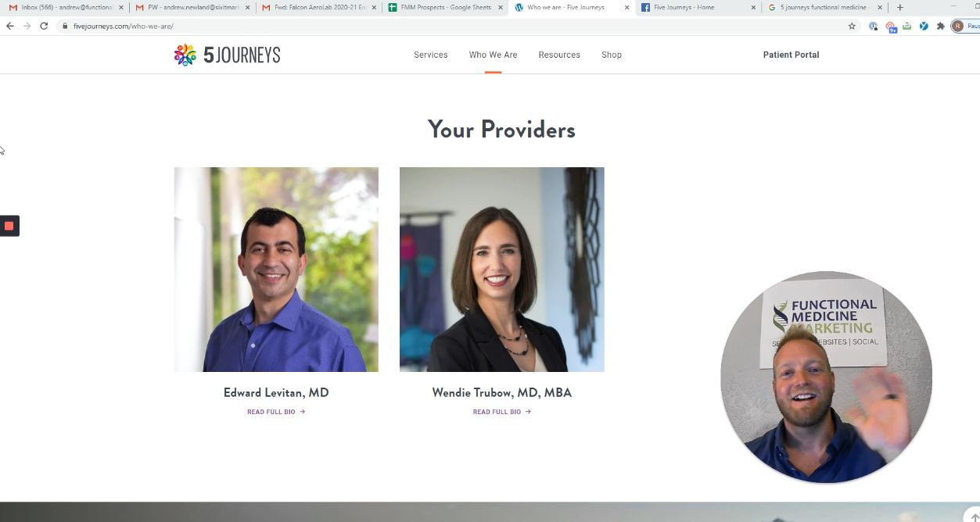Click Edward Levitan's portrait photo
This screenshot has width=980, height=522.
click(276, 270)
